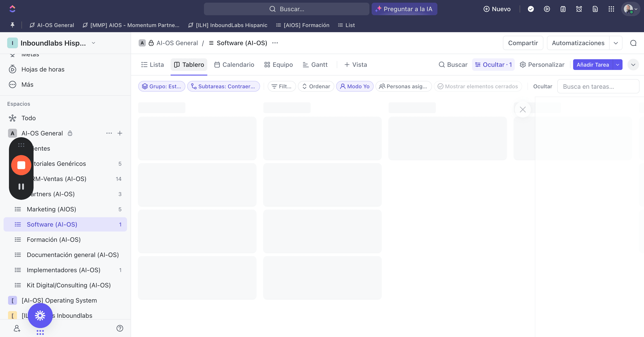Open Marketing (AIOS) list in sidebar

click(x=65, y=209)
